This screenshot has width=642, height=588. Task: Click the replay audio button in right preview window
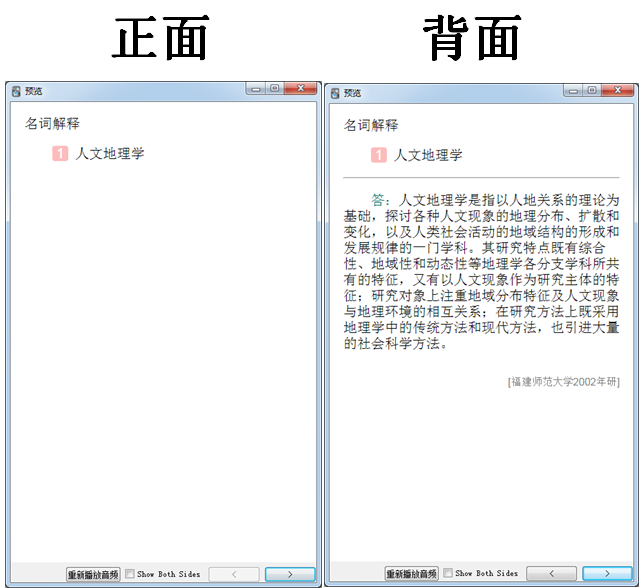(x=411, y=574)
